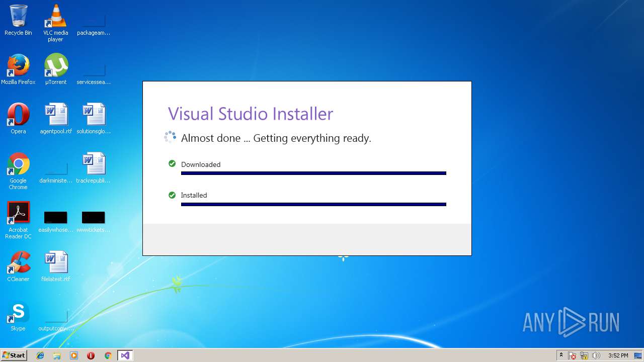This screenshot has height=362, width=644.
Task: Click the Visual Studio Installer title
Action: coord(251,114)
